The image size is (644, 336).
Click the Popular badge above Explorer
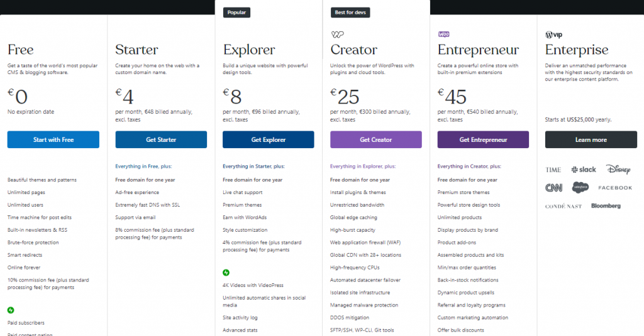pos(236,13)
